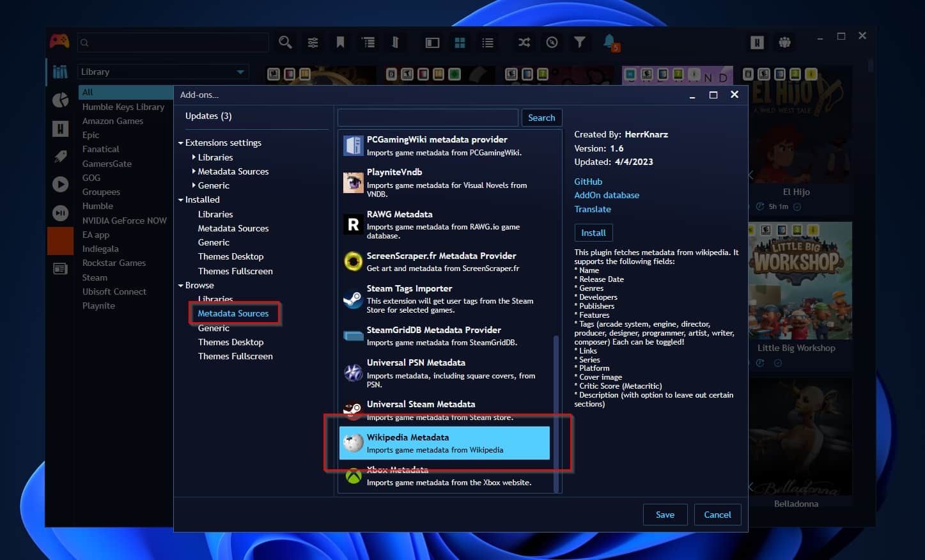
Task: Click the magnifier search icon in main toolbar
Action: pyautogui.click(x=285, y=42)
